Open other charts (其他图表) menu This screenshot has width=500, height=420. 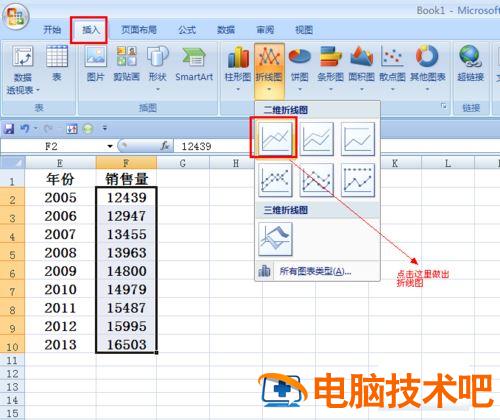427,69
